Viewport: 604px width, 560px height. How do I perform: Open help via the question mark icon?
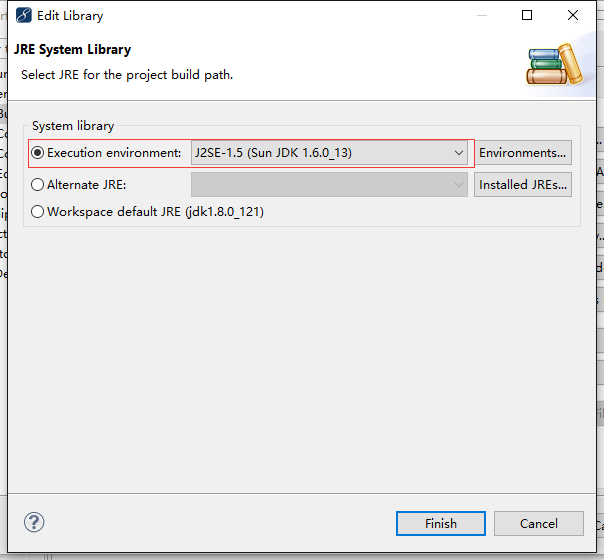pyautogui.click(x=34, y=522)
